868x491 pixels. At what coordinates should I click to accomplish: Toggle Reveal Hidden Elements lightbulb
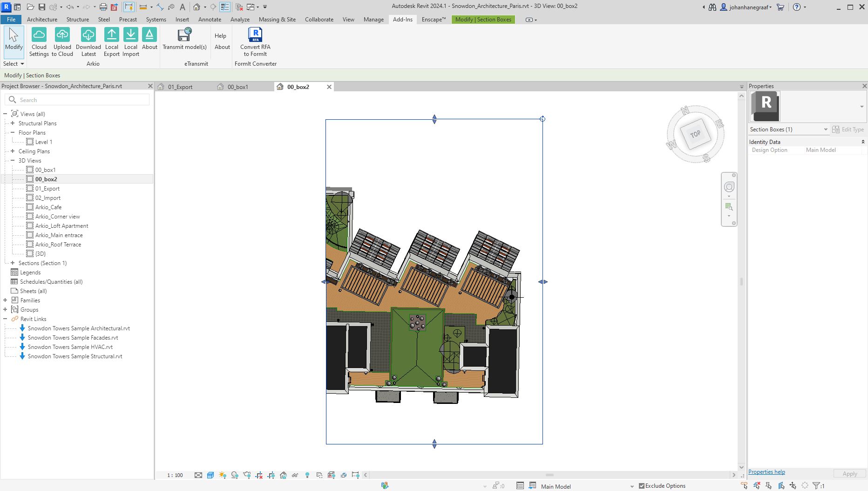[x=307, y=475]
